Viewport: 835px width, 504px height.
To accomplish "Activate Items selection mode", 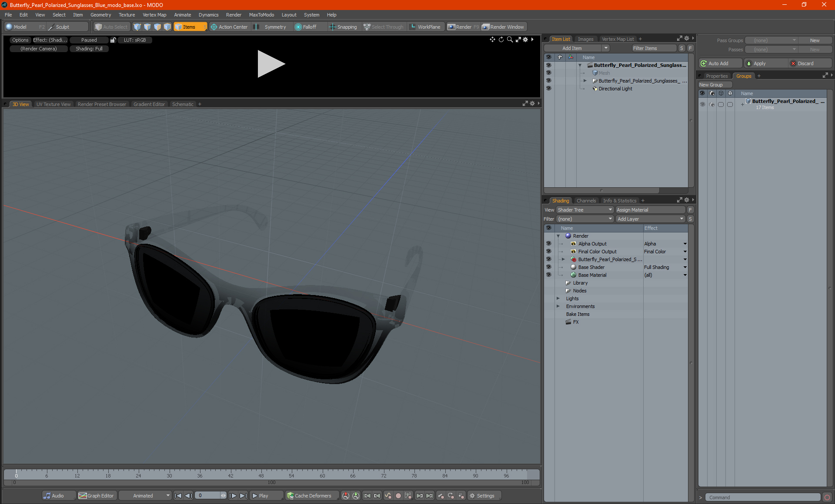I will point(190,27).
